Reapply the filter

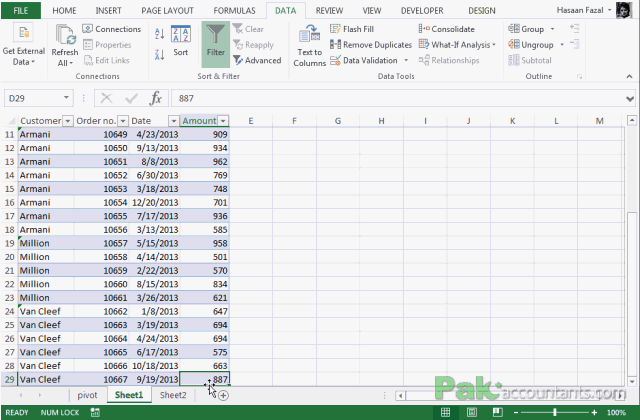[253, 45]
